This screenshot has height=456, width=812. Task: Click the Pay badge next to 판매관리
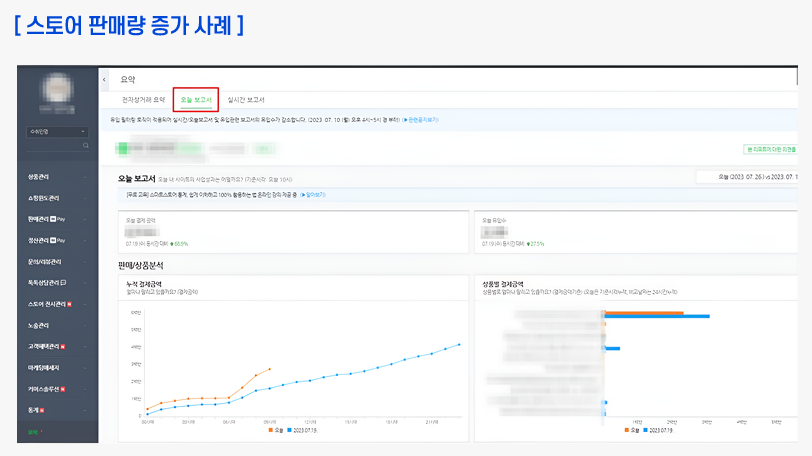(x=60, y=218)
